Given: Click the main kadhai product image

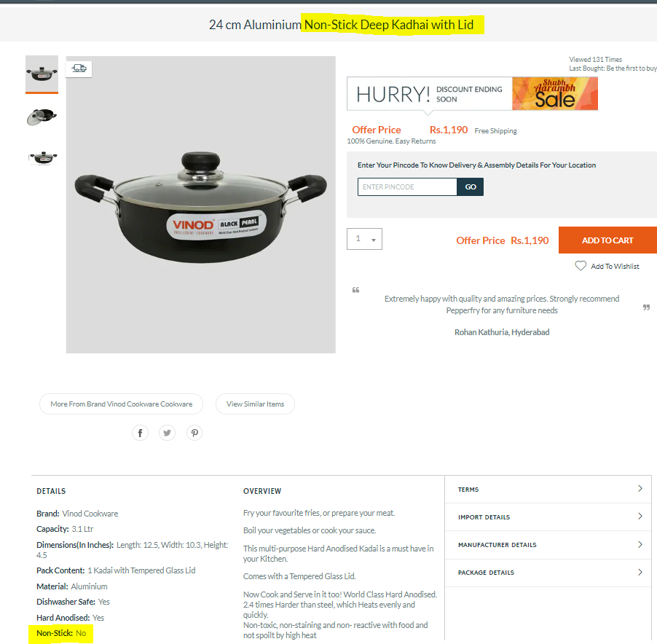Looking at the screenshot, I should 201,205.
